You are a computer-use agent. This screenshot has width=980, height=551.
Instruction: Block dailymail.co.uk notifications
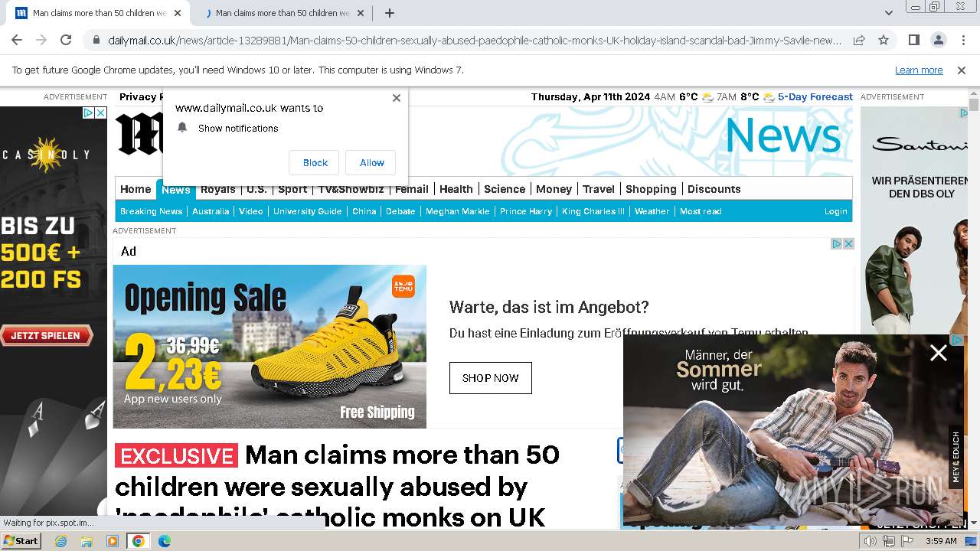coord(315,162)
